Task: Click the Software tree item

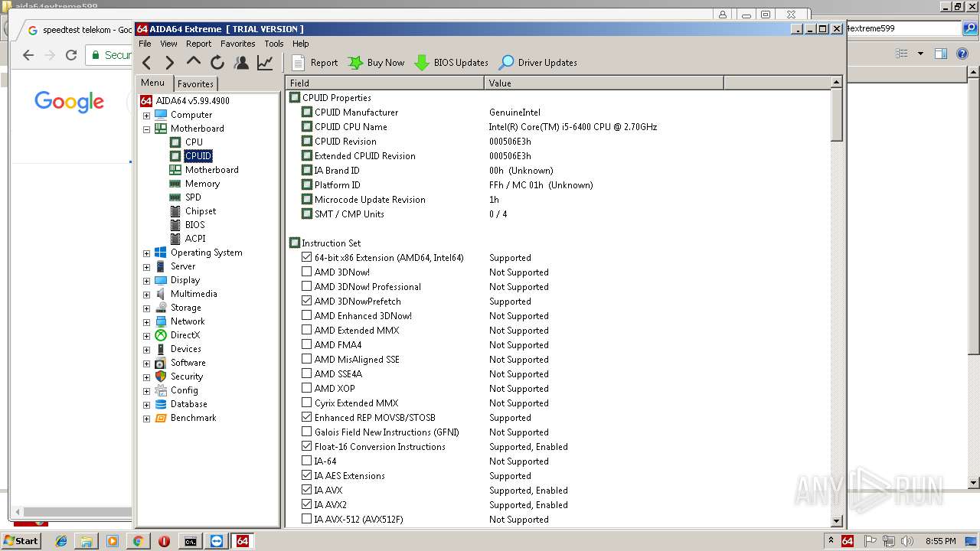Action: tap(188, 363)
